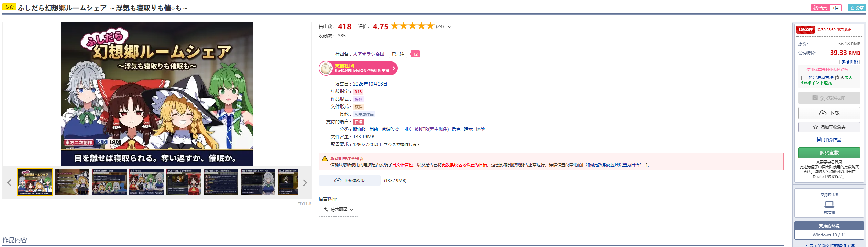Click the 模拟 work type tag

pos(359,99)
